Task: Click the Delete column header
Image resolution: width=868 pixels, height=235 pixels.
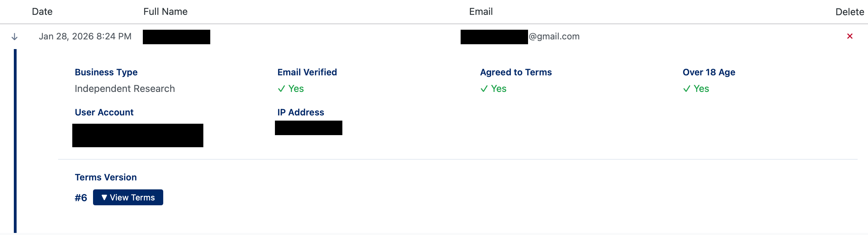Action: 850,12
